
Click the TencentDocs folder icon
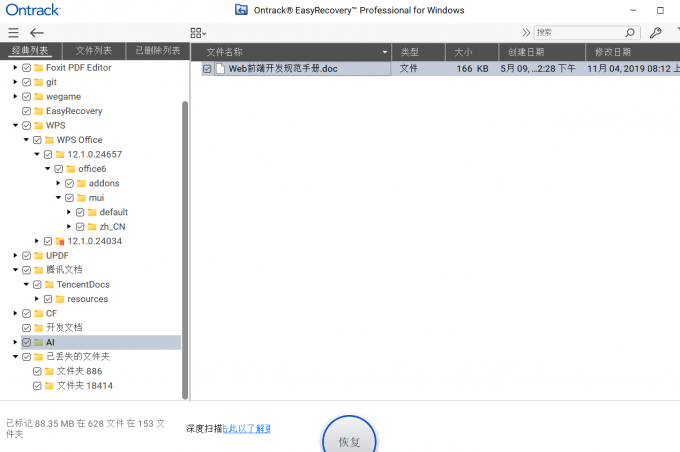pos(49,285)
